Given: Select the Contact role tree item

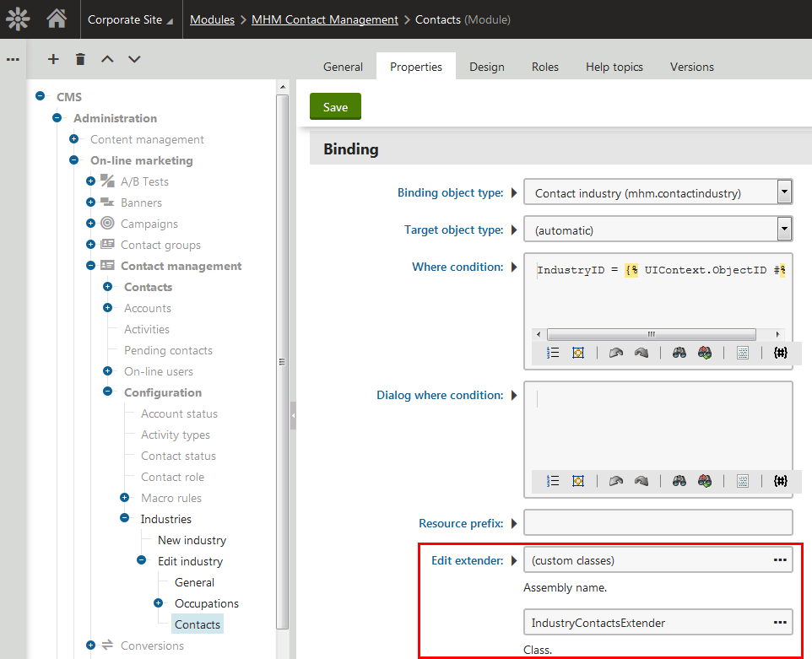Looking at the screenshot, I should tap(172, 477).
